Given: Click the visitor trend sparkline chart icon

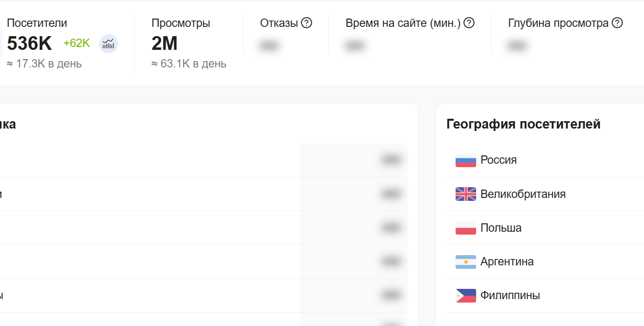Looking at the screenshot, I should [x=109, y=43].
